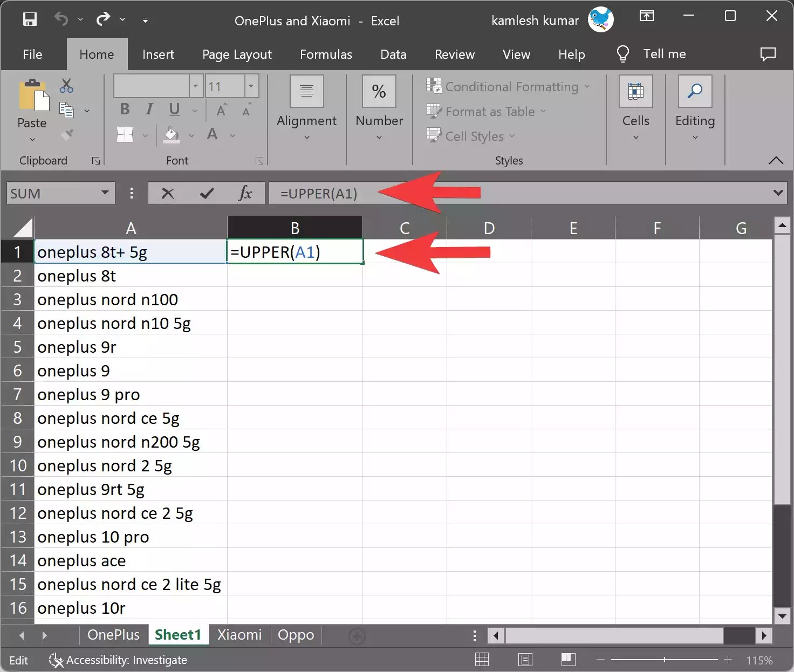Viewport: 794px width, 672px height.
Task: Switch to Page Break Preview in status bar
Action: tap(567, 659)
